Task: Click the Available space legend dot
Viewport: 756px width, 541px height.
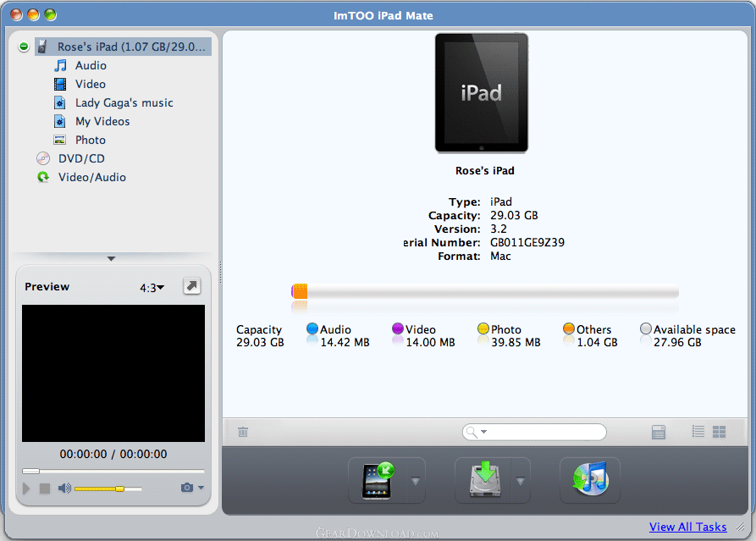Action: 646,328
